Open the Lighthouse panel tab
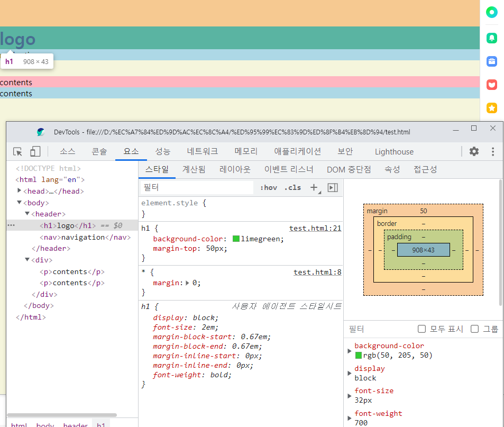Screen dimensions: 504x427 point(394,152)
